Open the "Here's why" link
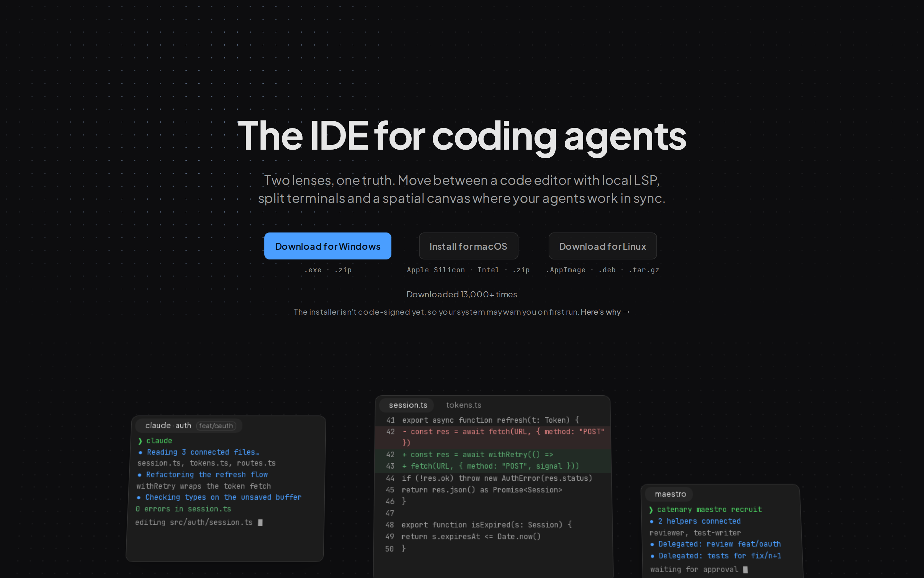This screenshot has width=924, height=578. coord(605,312)
